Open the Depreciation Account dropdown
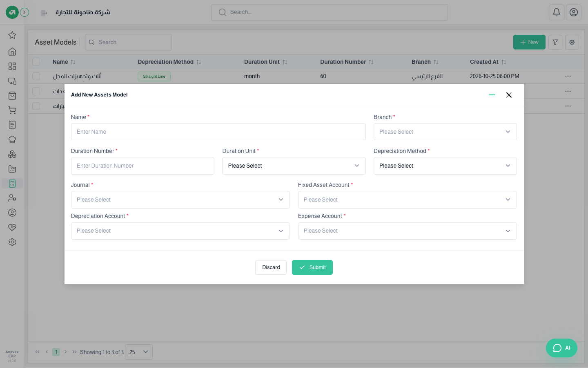588x368 pixels. (180, 231)
